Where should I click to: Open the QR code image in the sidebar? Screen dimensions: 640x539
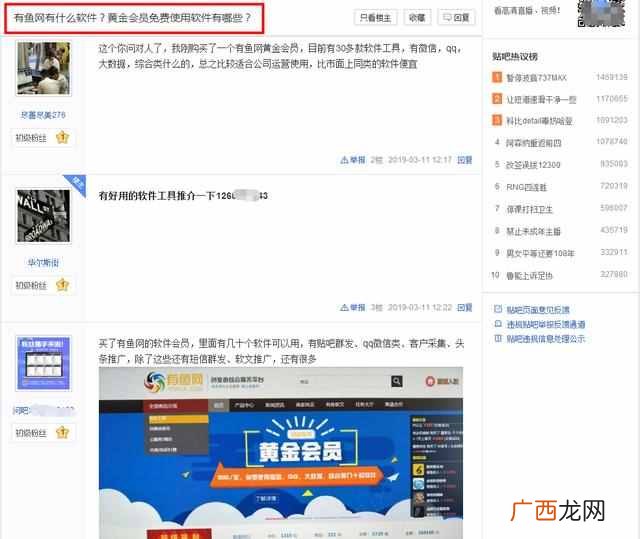601,13
